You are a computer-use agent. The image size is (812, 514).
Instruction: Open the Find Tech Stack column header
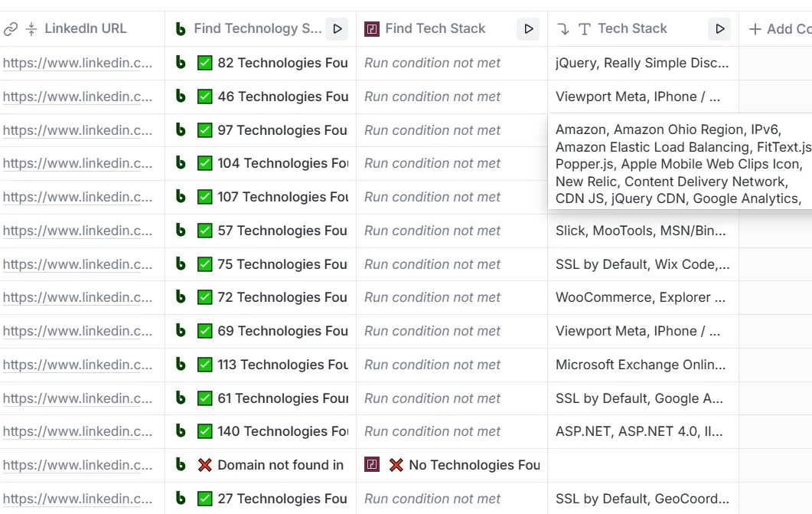(x=452, y=28)
